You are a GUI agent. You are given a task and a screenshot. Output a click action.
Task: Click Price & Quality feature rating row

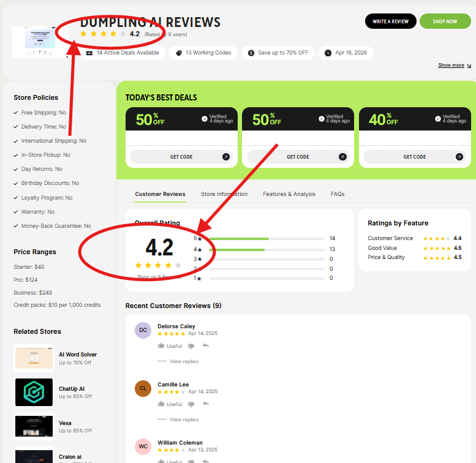tap(414, 258)
